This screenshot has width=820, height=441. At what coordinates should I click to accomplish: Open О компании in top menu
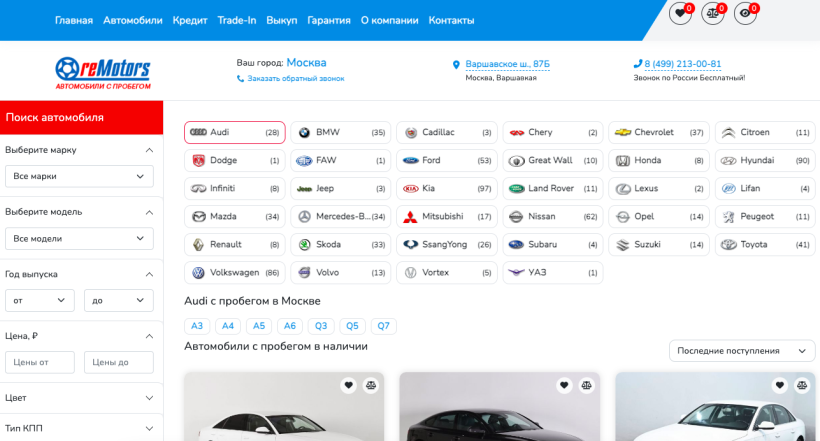point(390,20)
